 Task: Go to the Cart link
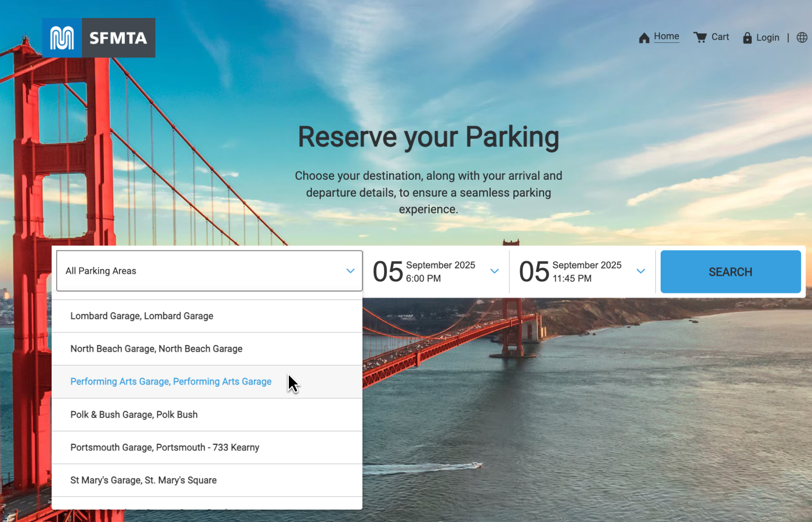[720, 37]
